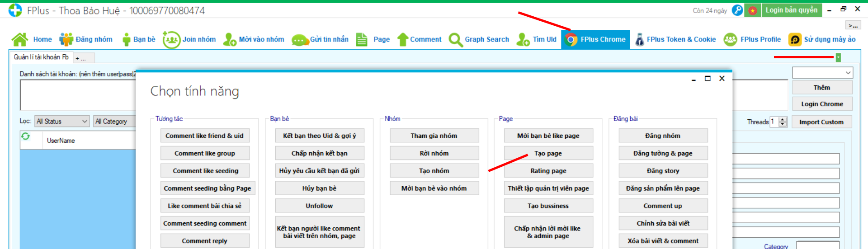Image resolution: width=868 pixels, height=249 pixels.
Task: Open the Comment tool
Action: [419, 40]
